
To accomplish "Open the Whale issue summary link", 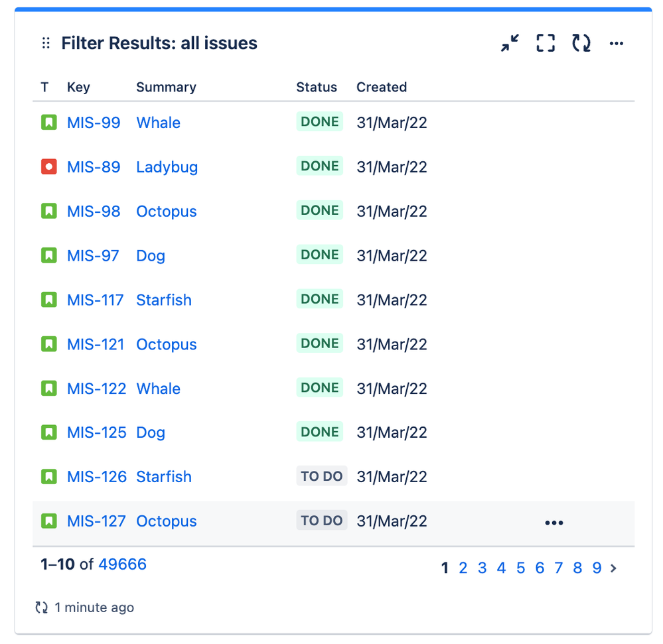I will 158,122.
